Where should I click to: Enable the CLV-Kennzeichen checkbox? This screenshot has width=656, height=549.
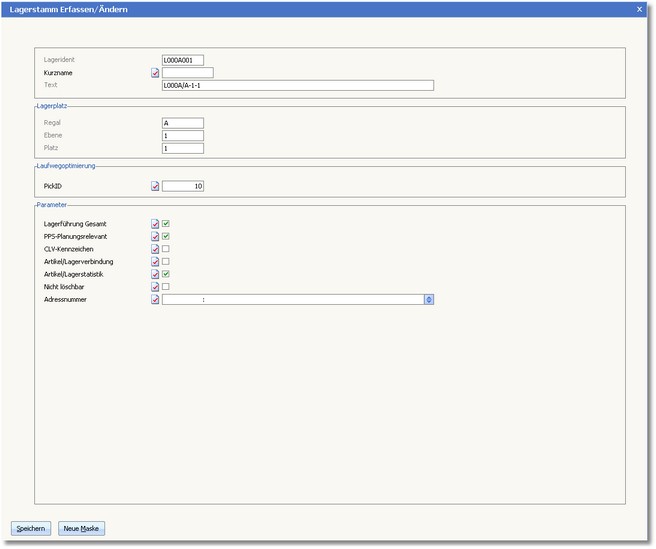pos(166,249)
